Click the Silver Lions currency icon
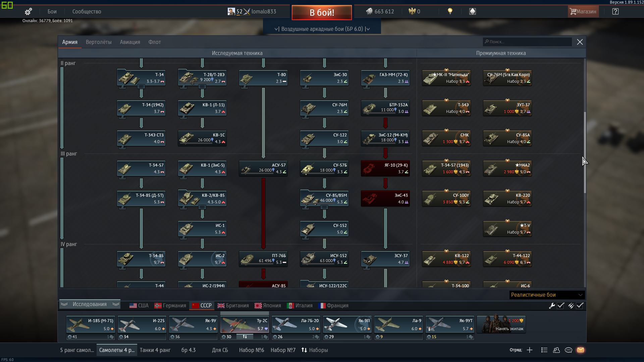The width and height of the screenshot is (644, 362). (369, 11)
